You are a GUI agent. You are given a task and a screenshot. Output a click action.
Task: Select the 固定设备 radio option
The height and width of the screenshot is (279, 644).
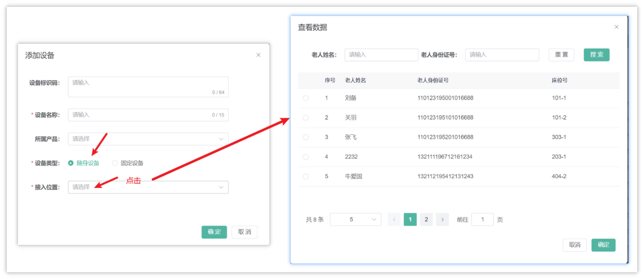pyautogui.click(x=128, y=163)
